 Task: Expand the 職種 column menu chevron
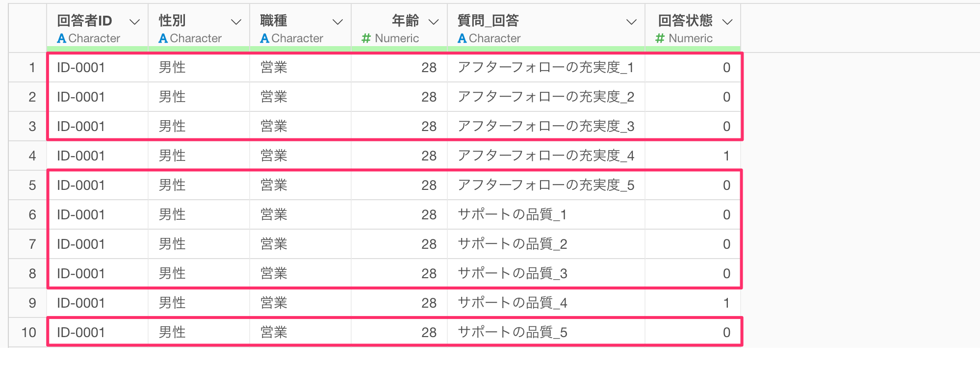click(337, 22)
